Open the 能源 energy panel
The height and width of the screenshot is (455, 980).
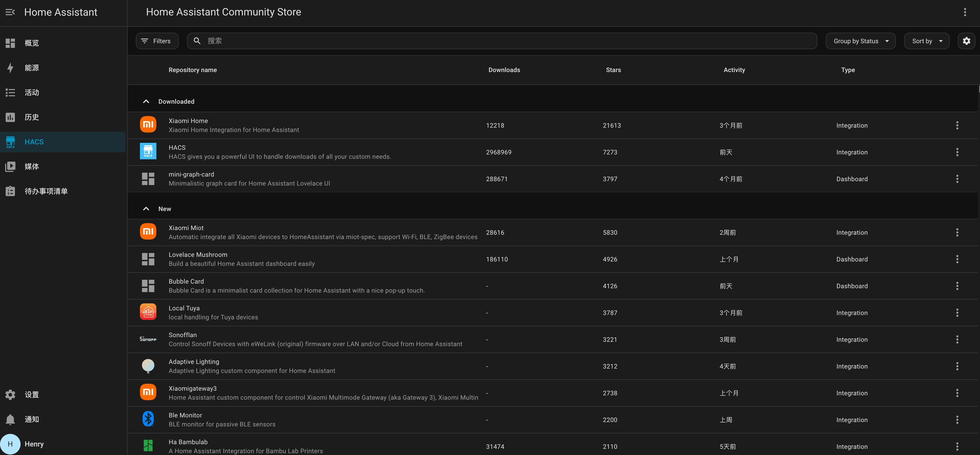32,68
